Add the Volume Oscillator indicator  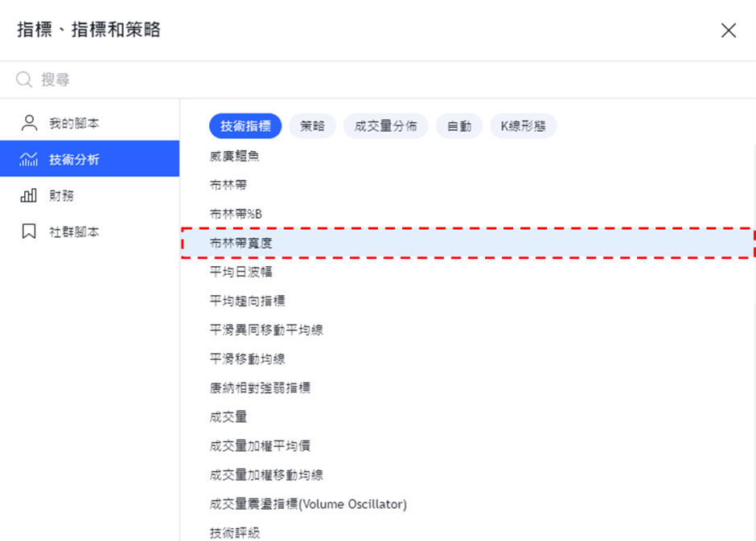(x=468, y=504)
